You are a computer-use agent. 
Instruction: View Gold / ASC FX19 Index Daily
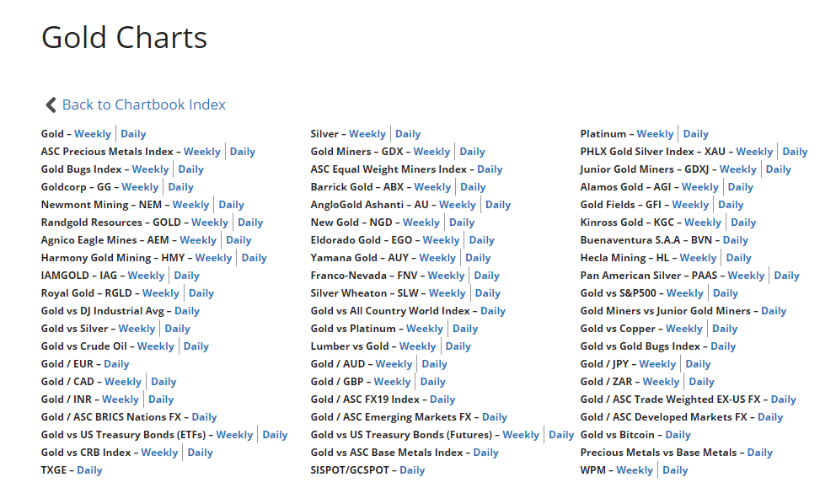(442, 398)
